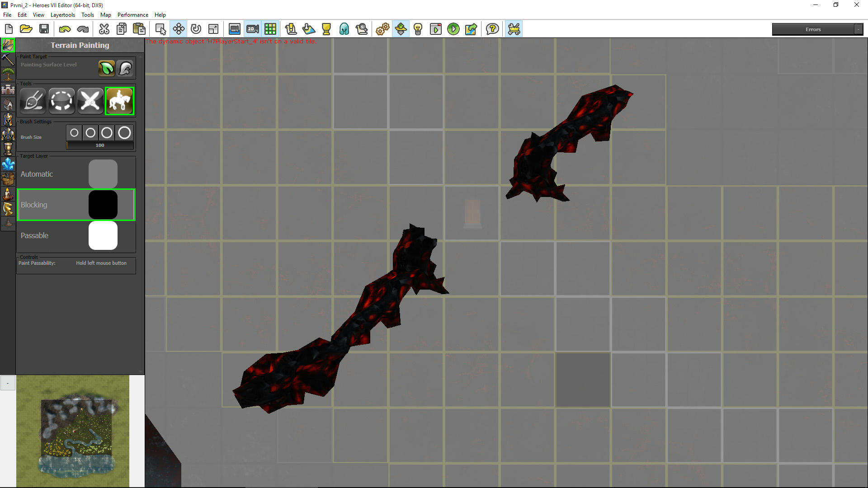Viewport: 868px width, 488px height.
Task: Select the crossed swords tool
Action: 90,100
